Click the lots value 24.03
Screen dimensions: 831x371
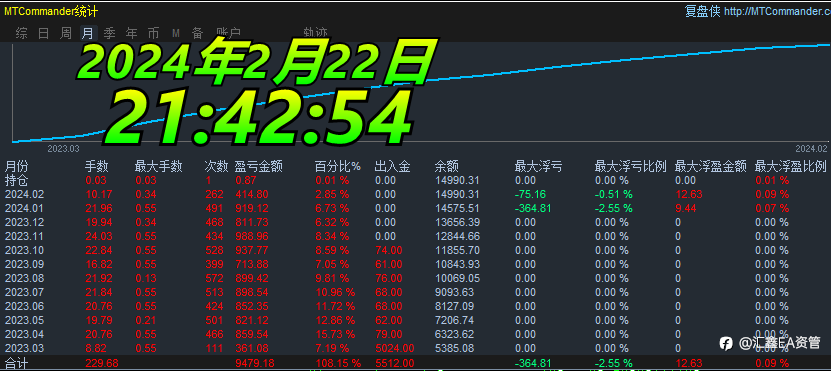[99, 236]
